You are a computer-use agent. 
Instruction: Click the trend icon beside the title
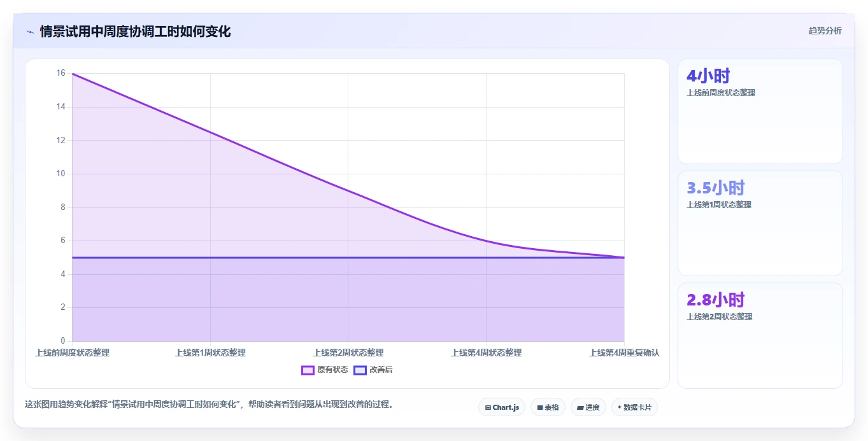point(30,31)
